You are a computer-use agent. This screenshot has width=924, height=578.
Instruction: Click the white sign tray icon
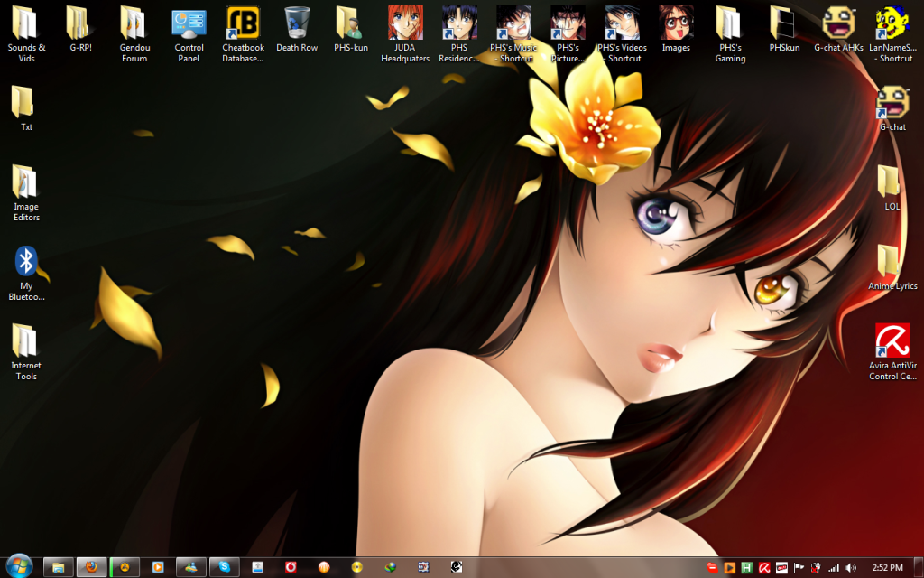point(781,568)
